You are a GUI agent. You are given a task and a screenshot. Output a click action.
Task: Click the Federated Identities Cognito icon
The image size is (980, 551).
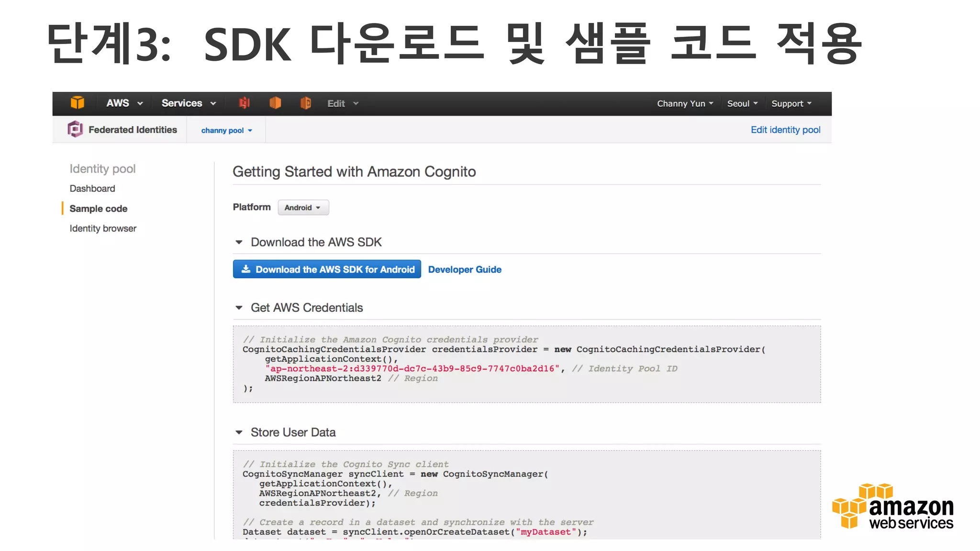(75, 129)
